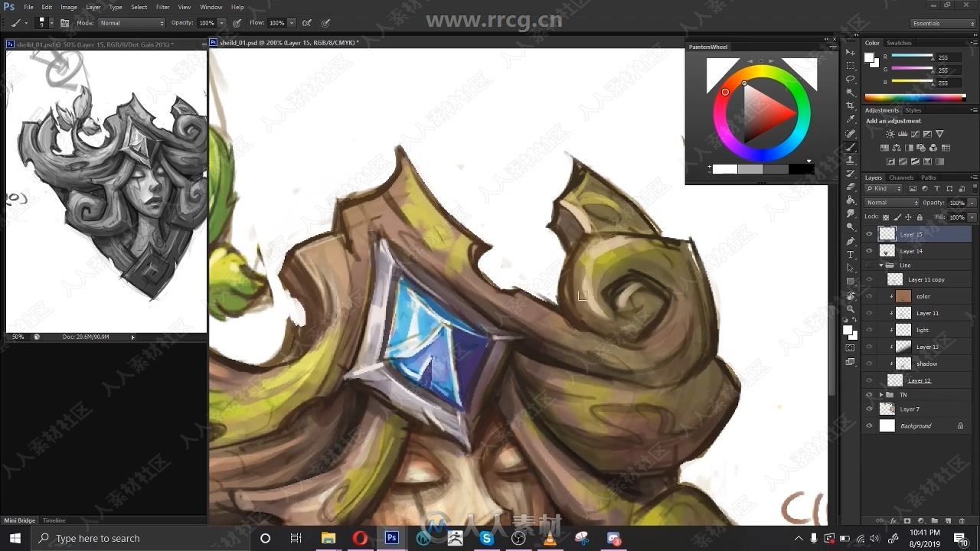Image resolution: width=980 pixels, height=551 pixels.
Task: Show the Line group visibility
Action: click(x=869, y=265)
